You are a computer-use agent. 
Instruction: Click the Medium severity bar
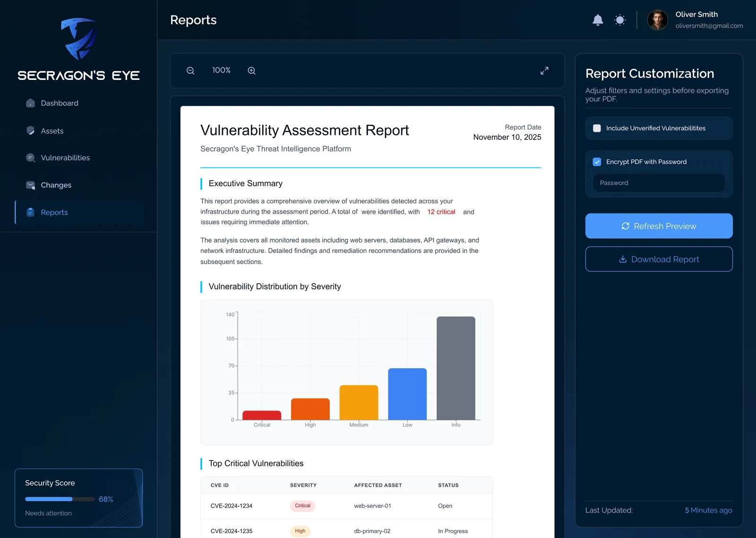pos(359,402)
